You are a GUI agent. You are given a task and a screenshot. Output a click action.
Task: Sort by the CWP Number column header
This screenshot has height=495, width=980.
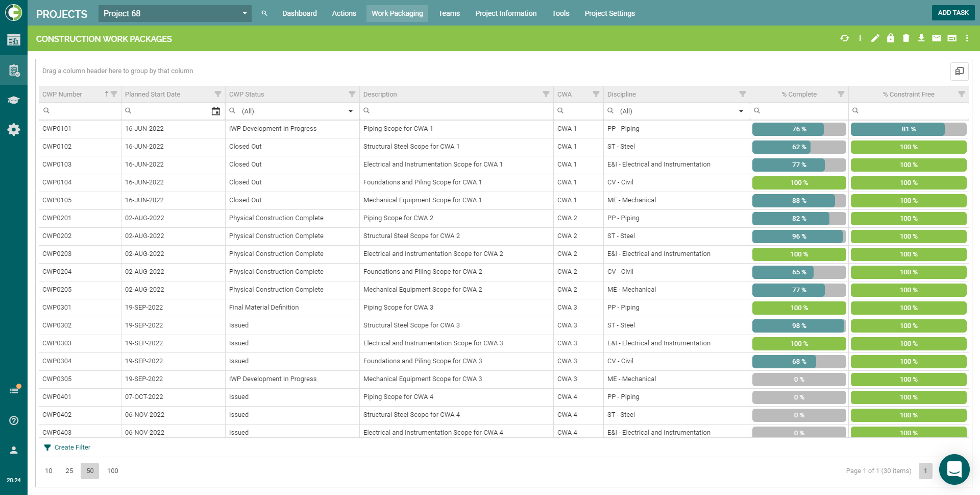62,95
